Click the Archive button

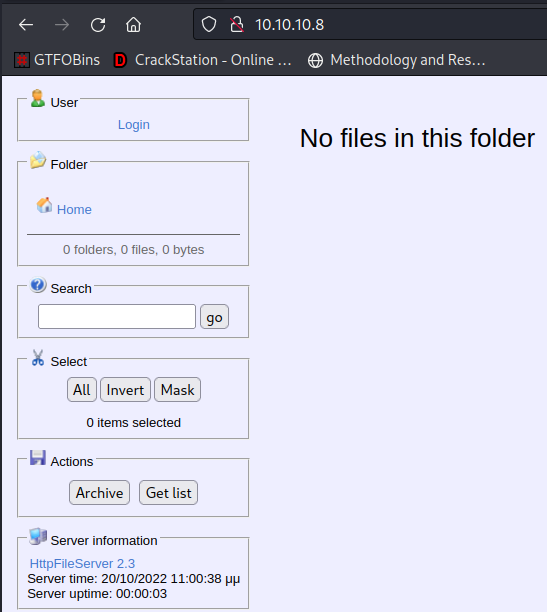[x=100, y=493]
